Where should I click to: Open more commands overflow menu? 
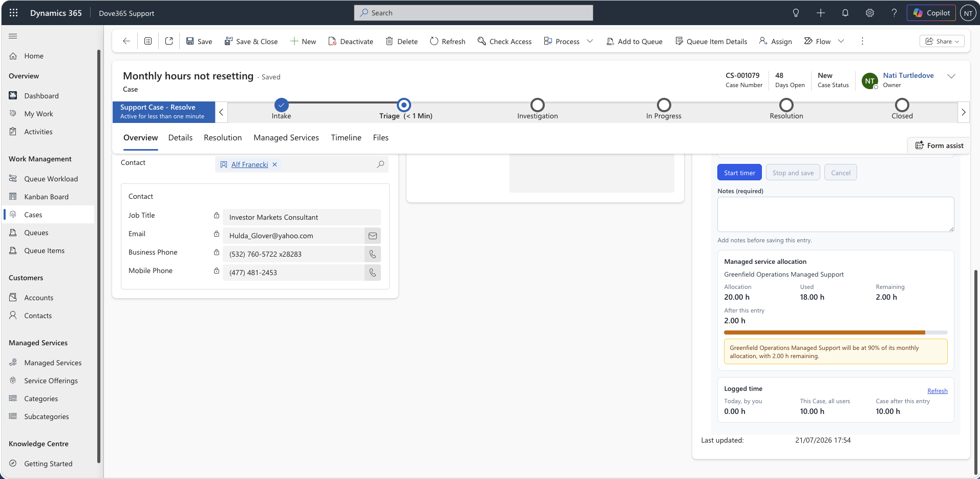point(862,41)
